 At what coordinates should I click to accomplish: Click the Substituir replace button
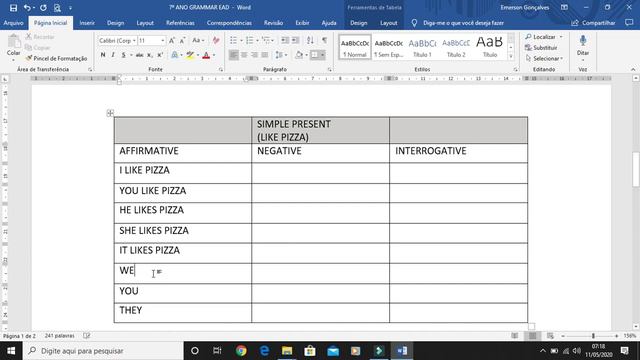[x=541, y=48]
